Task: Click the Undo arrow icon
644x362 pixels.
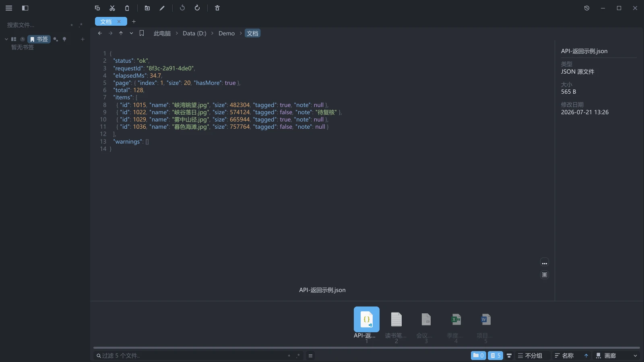Action: (x=182, y=8)
